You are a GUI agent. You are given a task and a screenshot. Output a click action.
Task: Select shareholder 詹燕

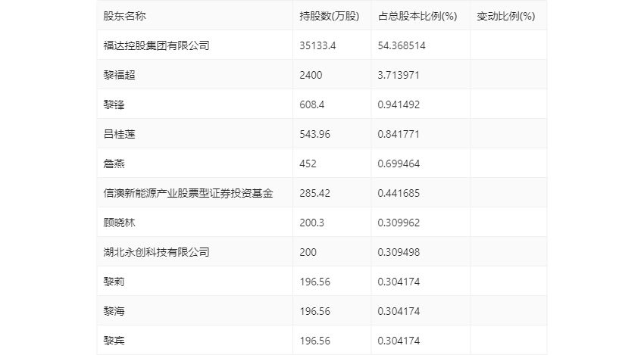pyautogui.click(x=114, y=163)
